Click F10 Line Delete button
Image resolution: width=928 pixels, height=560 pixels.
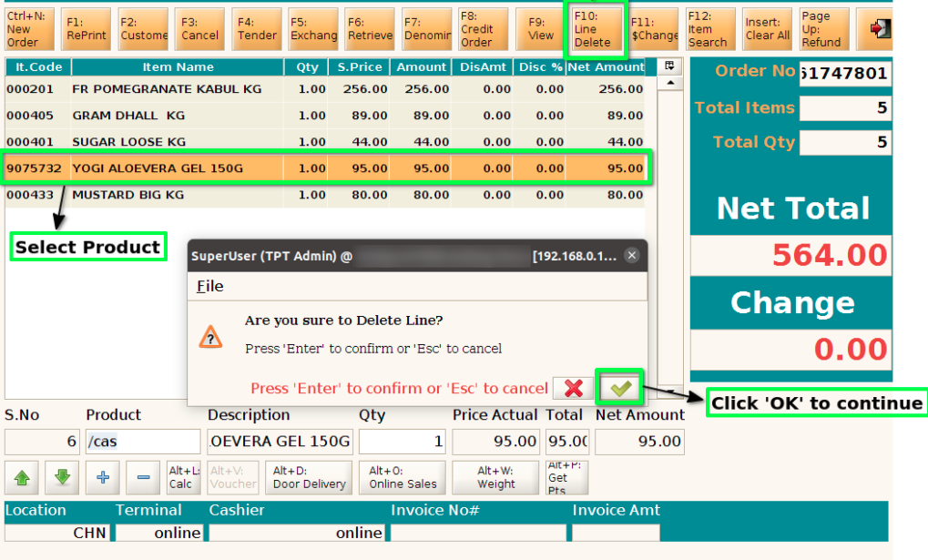pyautogui.click(x=597, y=29)
